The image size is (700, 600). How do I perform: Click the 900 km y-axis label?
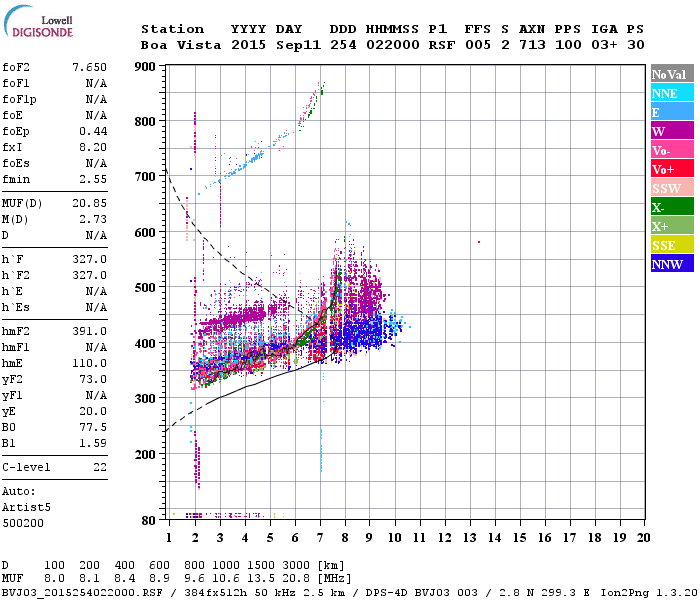[145, 67]
